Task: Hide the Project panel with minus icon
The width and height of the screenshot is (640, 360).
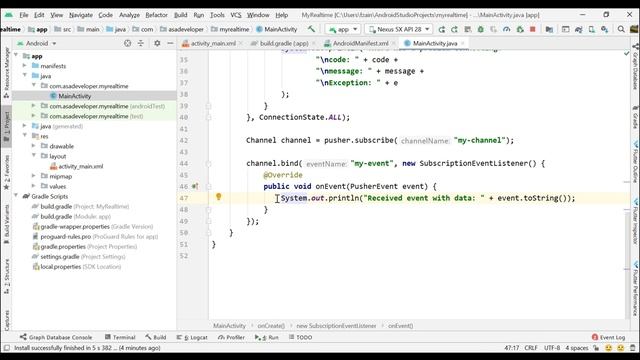Action: coord(170,43)
